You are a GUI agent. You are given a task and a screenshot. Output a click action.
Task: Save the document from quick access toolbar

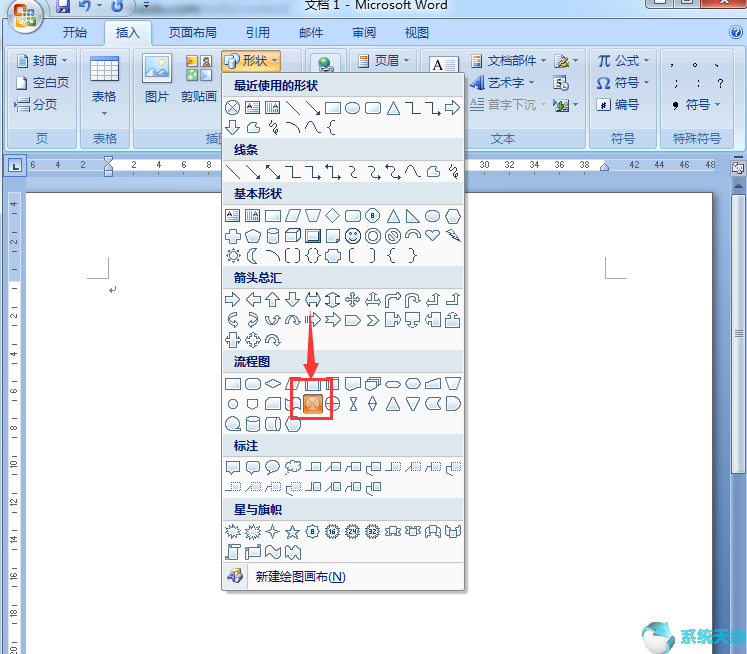click(x=63, y=6)
